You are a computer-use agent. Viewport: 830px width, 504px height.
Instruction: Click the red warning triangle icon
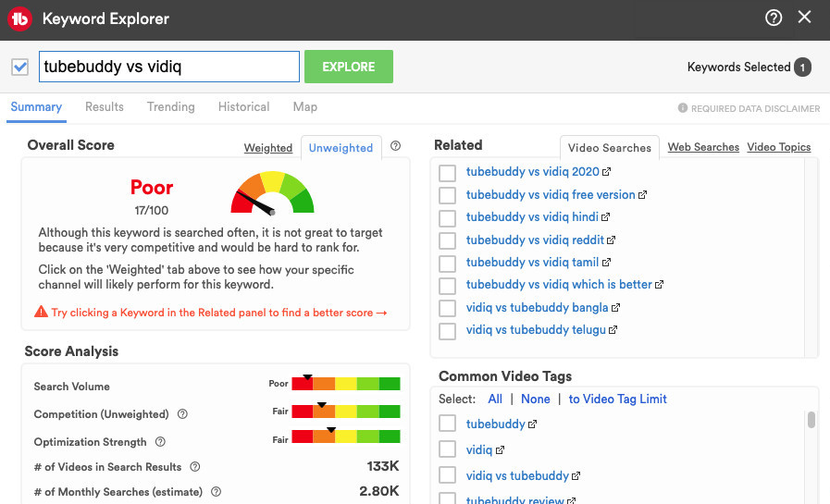tap(42, 312)
